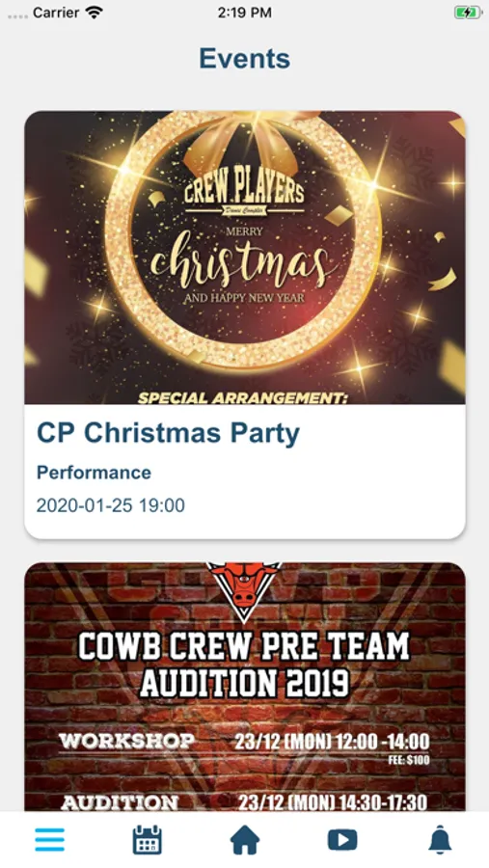Go to the home tab icon
Screen dimensions: 489x868
(x=245, y=840)
